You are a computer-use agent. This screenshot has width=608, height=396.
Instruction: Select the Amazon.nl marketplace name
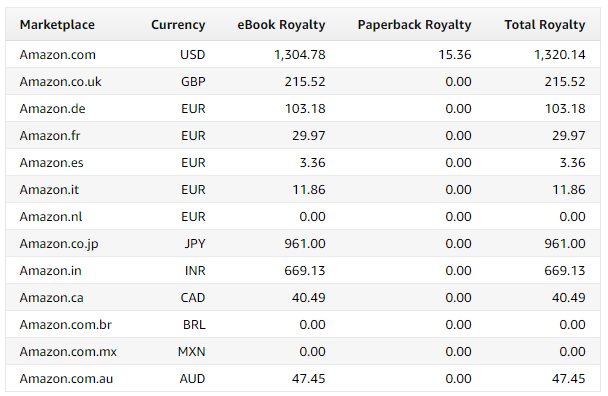click(x=51, y=216)
